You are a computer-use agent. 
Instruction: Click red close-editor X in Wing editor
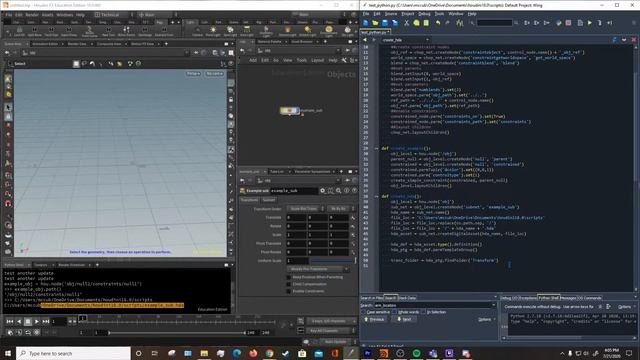pos(634,40)
